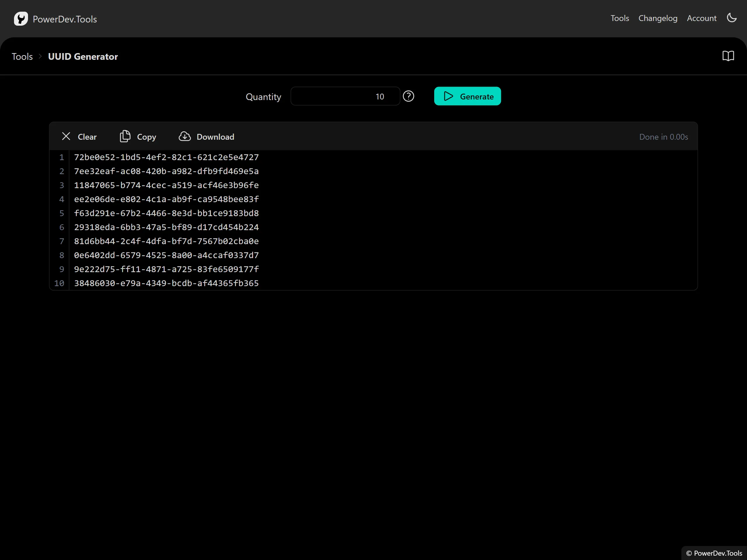Screen dimensions: 747x560
Task: Click the Quantity help question mark icon
Action: (408, 96)
